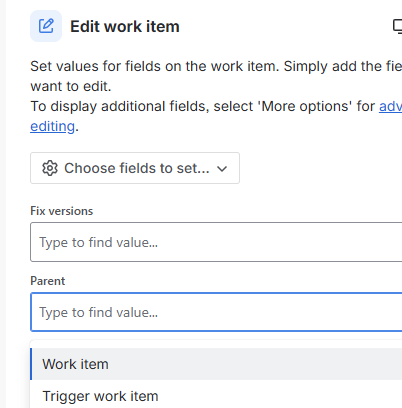Image resolution: width=402 pixels, height=408 pixels.
Task: Open the advanced link after 'More options' for
Action: click(390, 106)
